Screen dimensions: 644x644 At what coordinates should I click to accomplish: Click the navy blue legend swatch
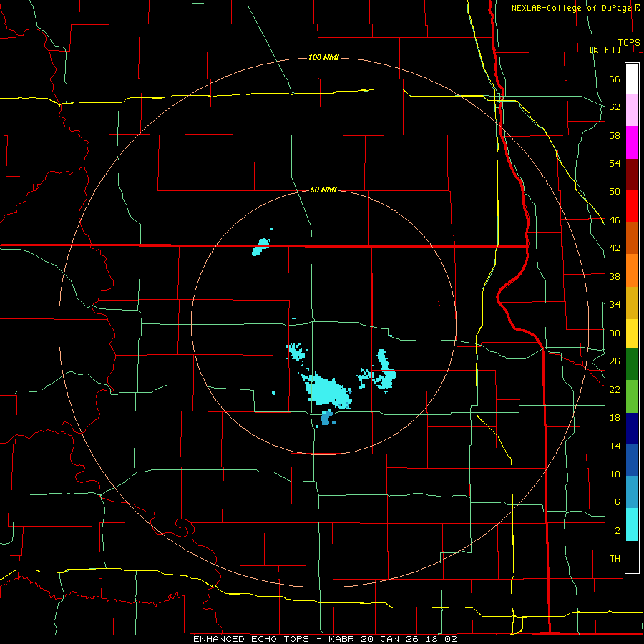[632, 429]
